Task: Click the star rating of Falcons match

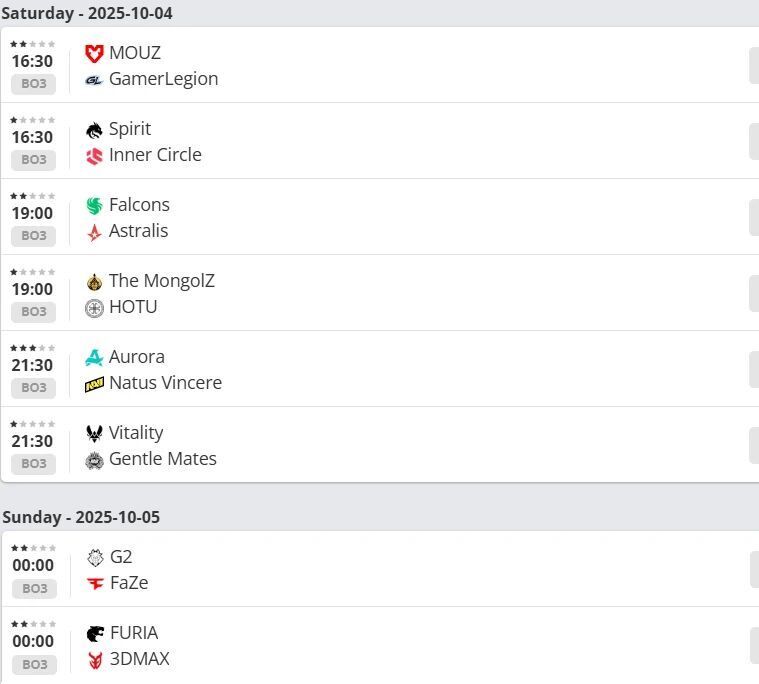Action: point(32,196)
